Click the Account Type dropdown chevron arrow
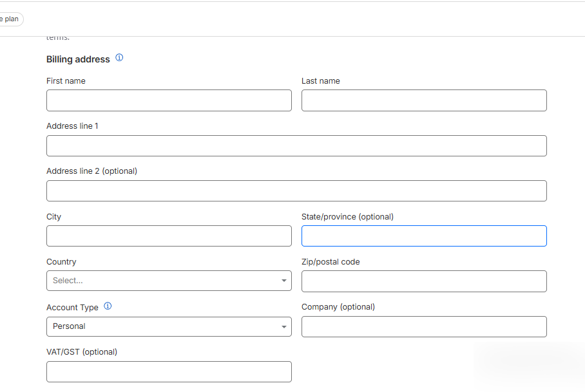 [x=283, y=326]
